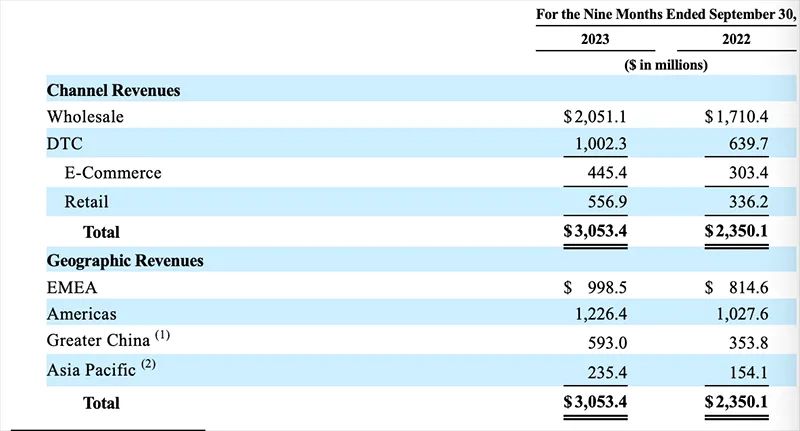Image resolution: width=800 pixels, height=431 pixels.
Task: Select the EMEA row label
Action: click(71, 288)
